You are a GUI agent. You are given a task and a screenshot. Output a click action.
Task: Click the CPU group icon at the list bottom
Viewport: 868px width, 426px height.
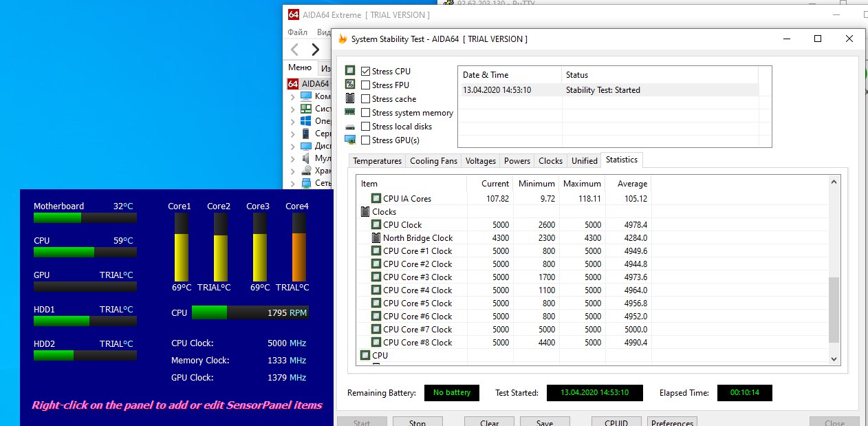coord(365,355)
